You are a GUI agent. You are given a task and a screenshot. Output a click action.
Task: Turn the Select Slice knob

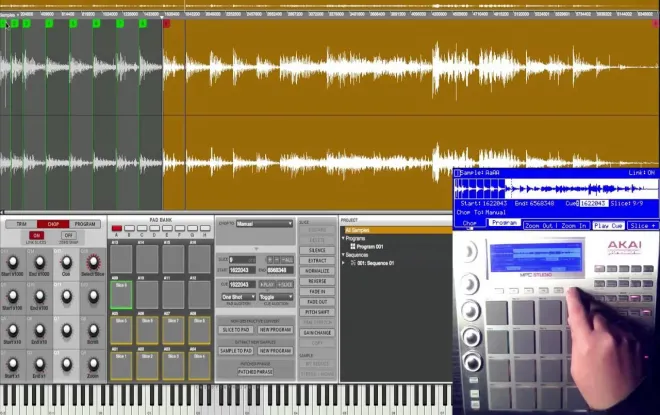(x=93, y=262)
